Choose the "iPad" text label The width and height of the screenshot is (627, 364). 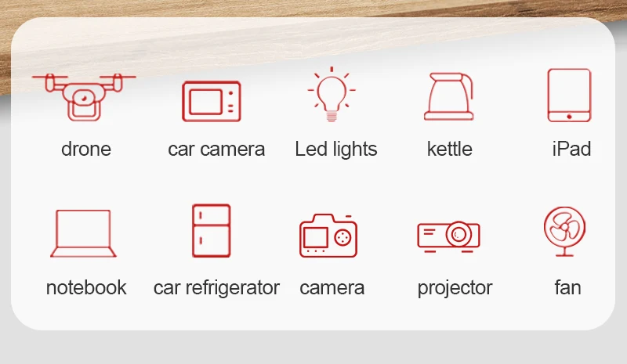[571, 149]
